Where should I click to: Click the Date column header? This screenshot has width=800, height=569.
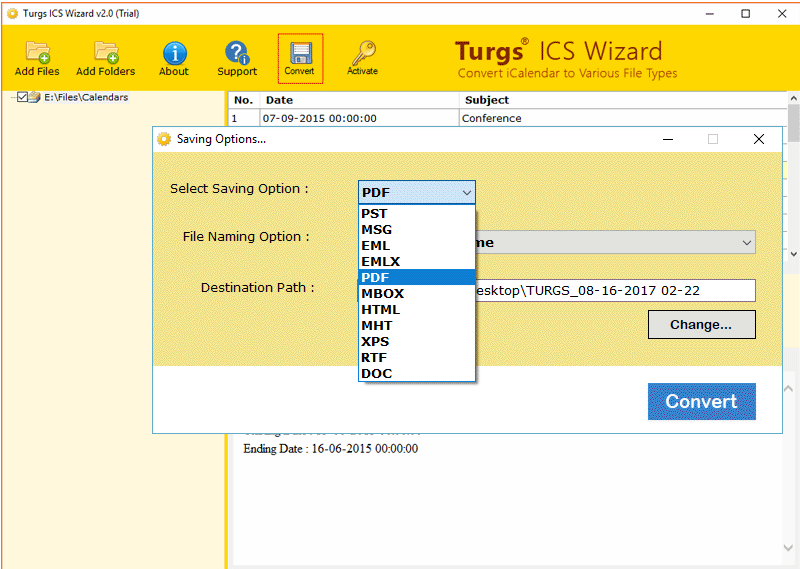tap(360, 100)
